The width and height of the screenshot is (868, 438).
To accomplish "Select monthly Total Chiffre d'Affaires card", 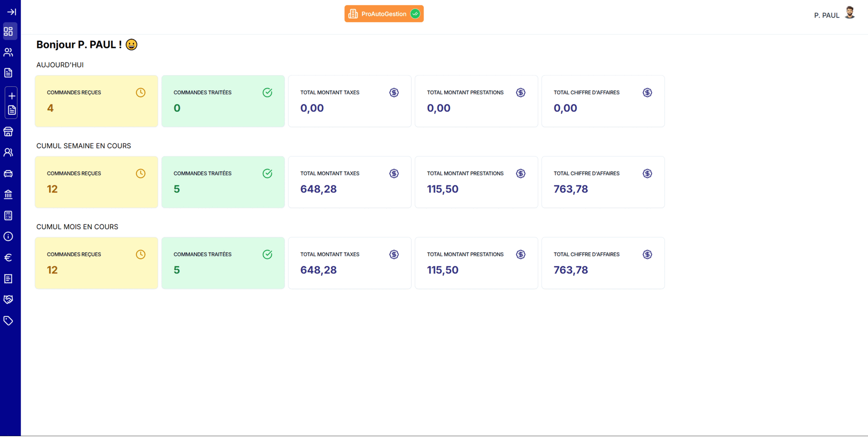I will point(603,263).
